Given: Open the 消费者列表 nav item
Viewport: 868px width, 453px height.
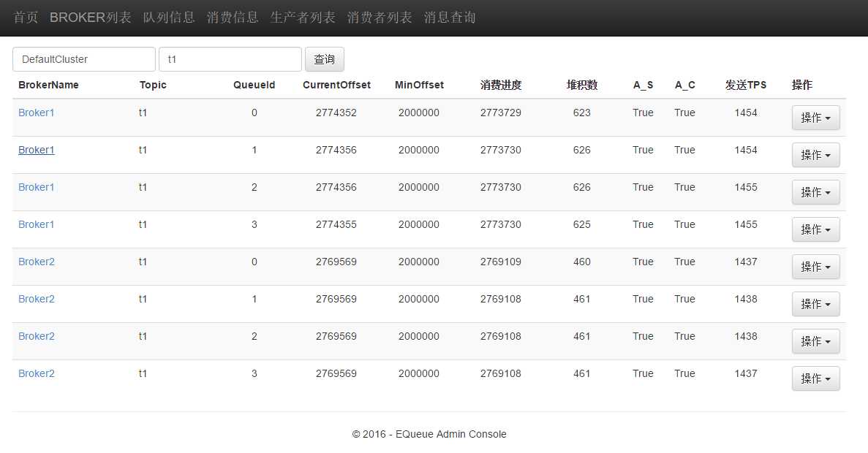Looking at the screenshot, I should click(380, 18).
